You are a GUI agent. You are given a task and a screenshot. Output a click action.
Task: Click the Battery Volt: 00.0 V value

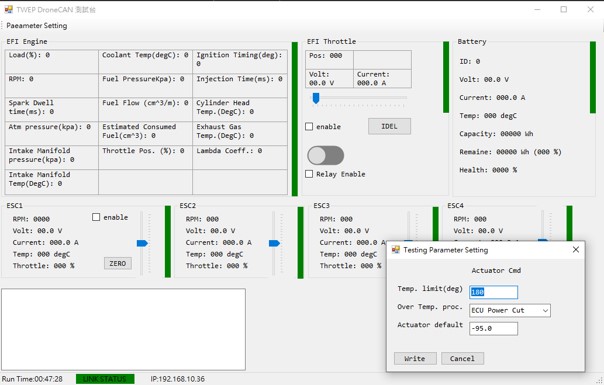(x=484, y=80)
